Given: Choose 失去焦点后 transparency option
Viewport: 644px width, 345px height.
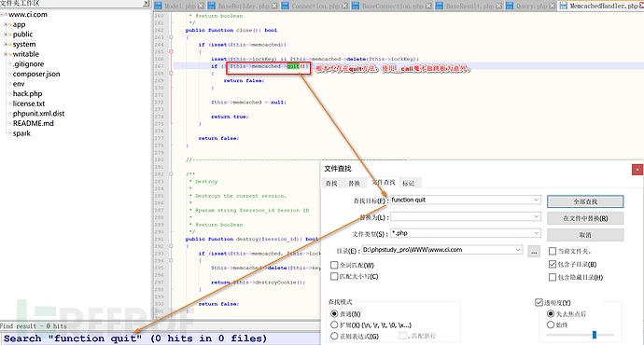Looking at the screenshot, I should pyautogui.click(x=551, y=314).
